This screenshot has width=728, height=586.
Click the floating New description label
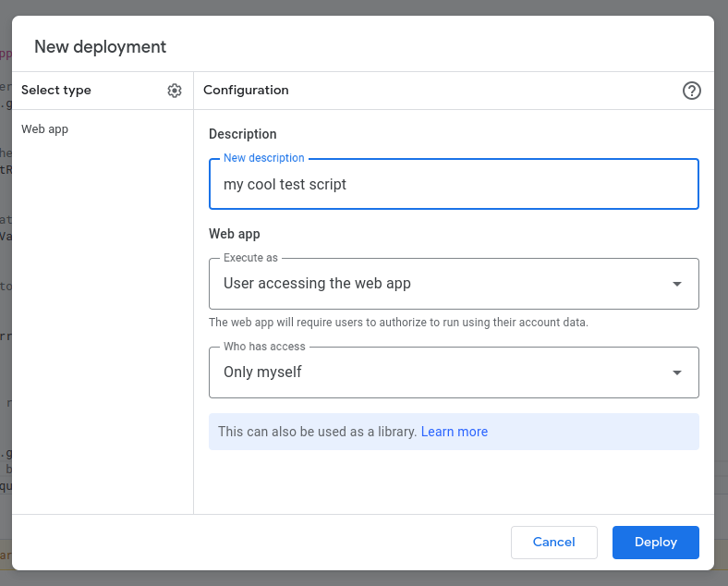(263, 158)
